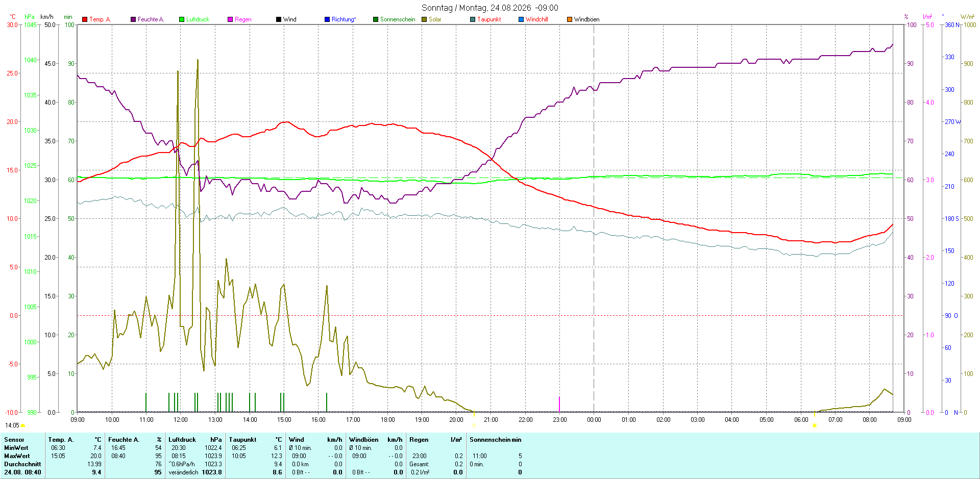The height and width of the screenshot is (479, 980).
Task: Select the maximum pressure value '1023.9'
Action: coord(213,456)
